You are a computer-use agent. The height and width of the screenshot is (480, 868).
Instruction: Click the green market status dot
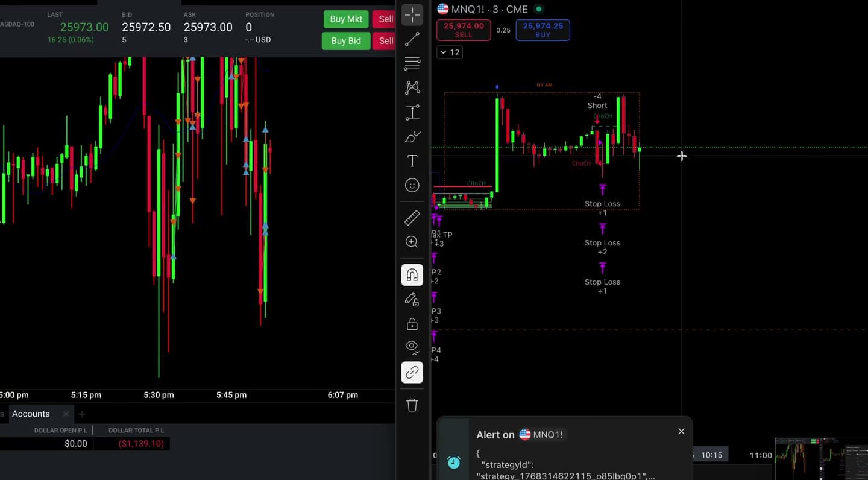(539, 9)
